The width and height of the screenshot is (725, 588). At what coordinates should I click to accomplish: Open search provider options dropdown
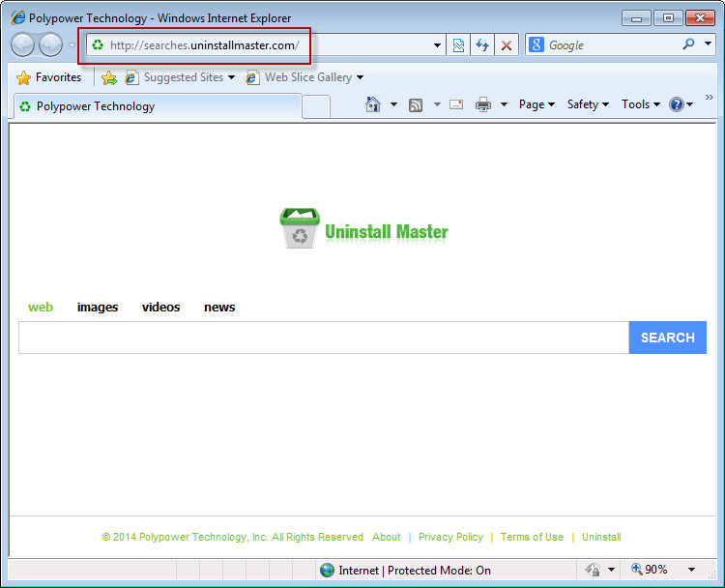point(708,44)
